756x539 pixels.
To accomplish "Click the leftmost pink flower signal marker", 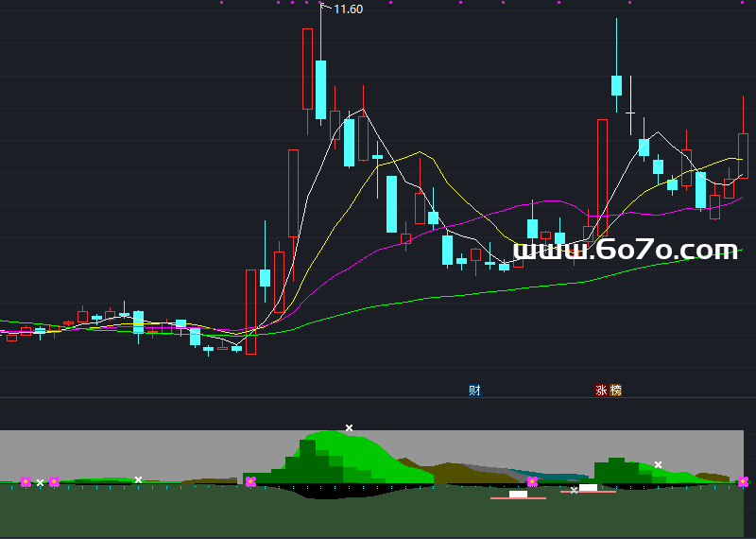I will point(26,482).
